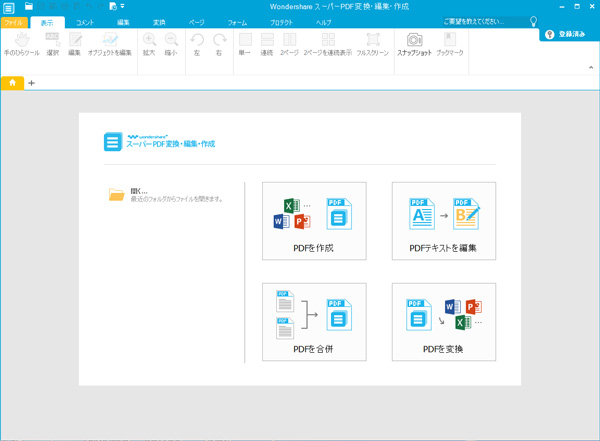The height and width of the screenshot is (441, 600).
Task: Open the コメント tab
Action: point(85,23)
